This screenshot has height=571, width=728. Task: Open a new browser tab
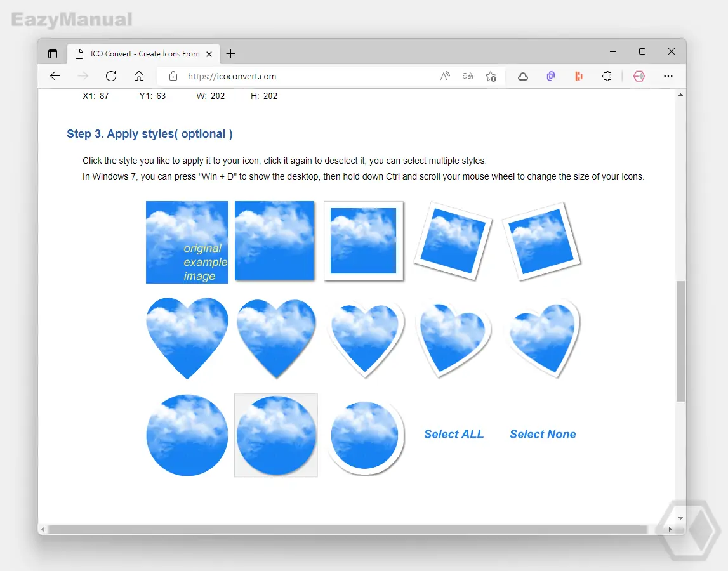pyautogui.click(x=231, y=54)
